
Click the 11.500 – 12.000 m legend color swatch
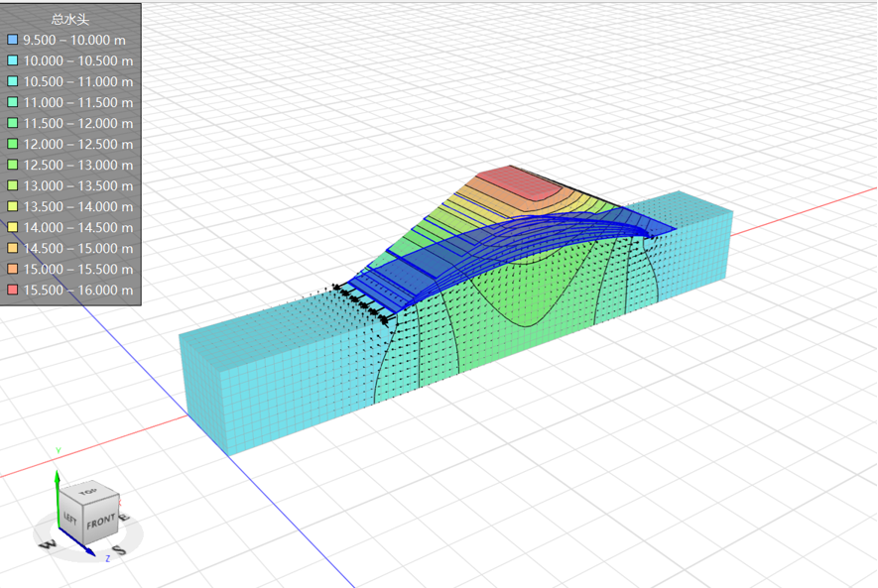click(12, 123)
